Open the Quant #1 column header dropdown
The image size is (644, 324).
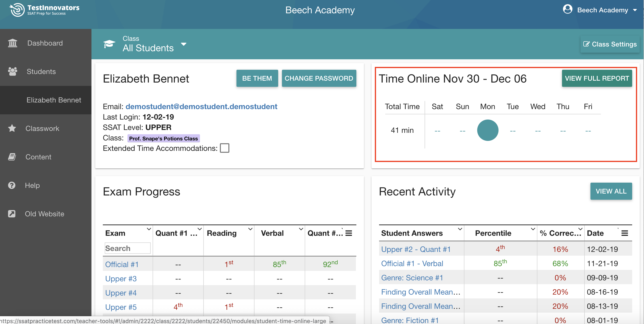pos(200,229)
